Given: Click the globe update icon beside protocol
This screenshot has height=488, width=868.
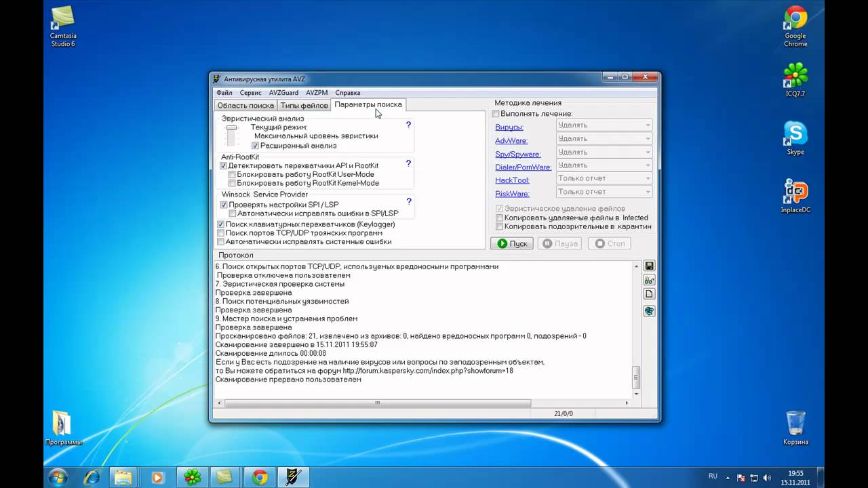Looking at the screenshot, I should pyautogui.click(x=649, y=311).
